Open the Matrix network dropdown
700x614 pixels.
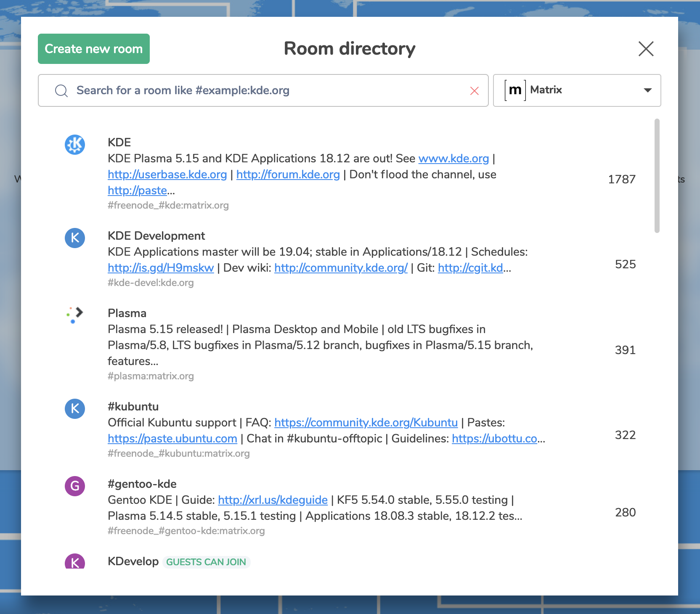pyautogui.click(x=576, y=90)
